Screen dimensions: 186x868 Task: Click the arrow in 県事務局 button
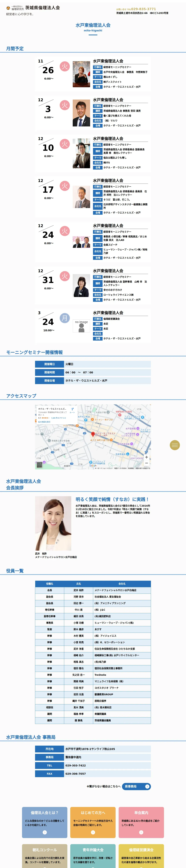pos(147,786)
